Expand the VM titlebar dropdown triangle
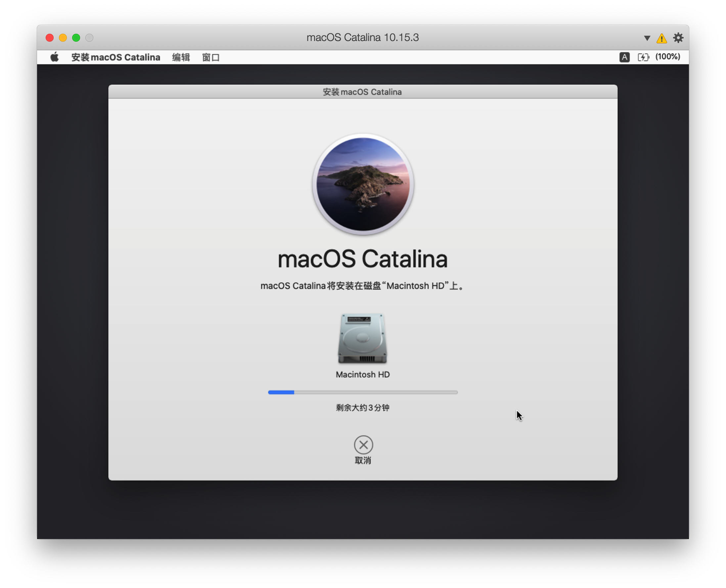Image resolution: width=726 pixels, height=588 pixels. pyautogui.click(x=647, y=38)
